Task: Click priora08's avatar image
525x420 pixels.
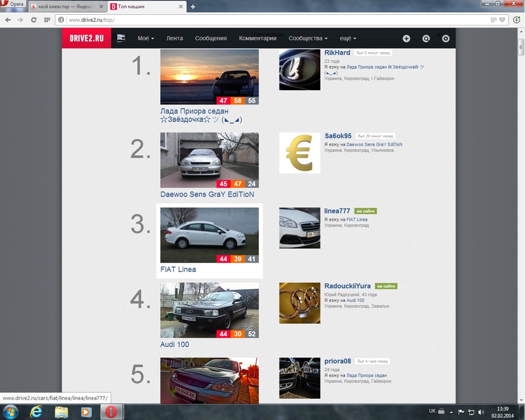Action: click(300, 378)
